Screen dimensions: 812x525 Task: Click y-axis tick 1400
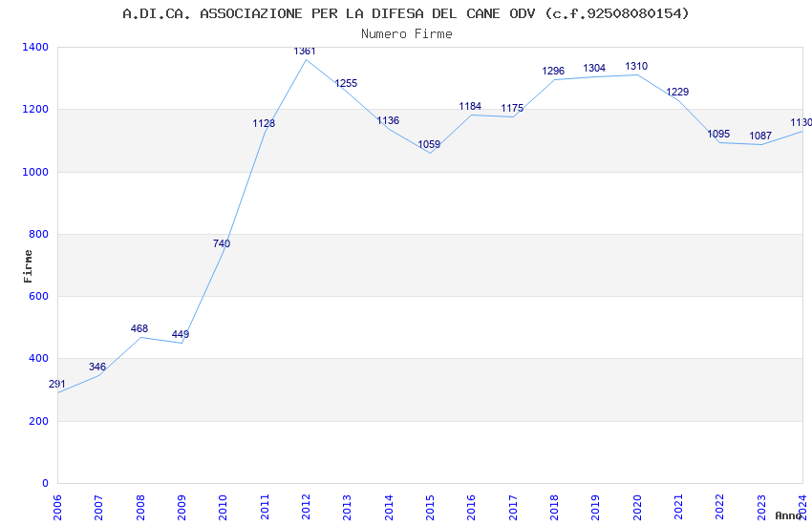point(35,47)
